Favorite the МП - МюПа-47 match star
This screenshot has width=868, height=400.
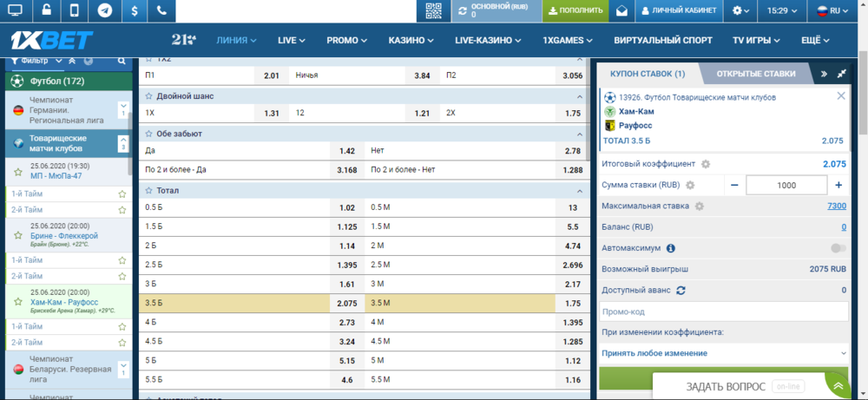[x=18, y=172]
